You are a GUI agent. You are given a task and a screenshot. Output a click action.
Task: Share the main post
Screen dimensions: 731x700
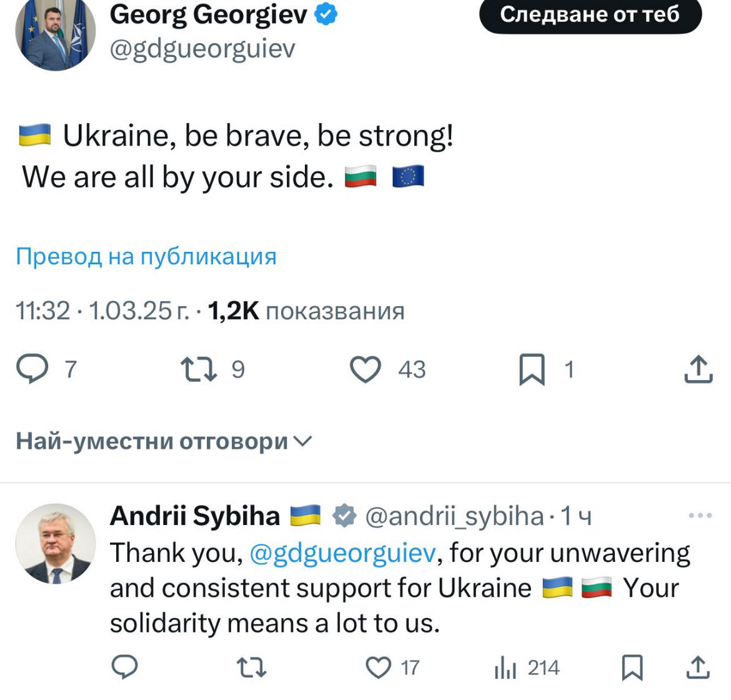coord(698,369)
